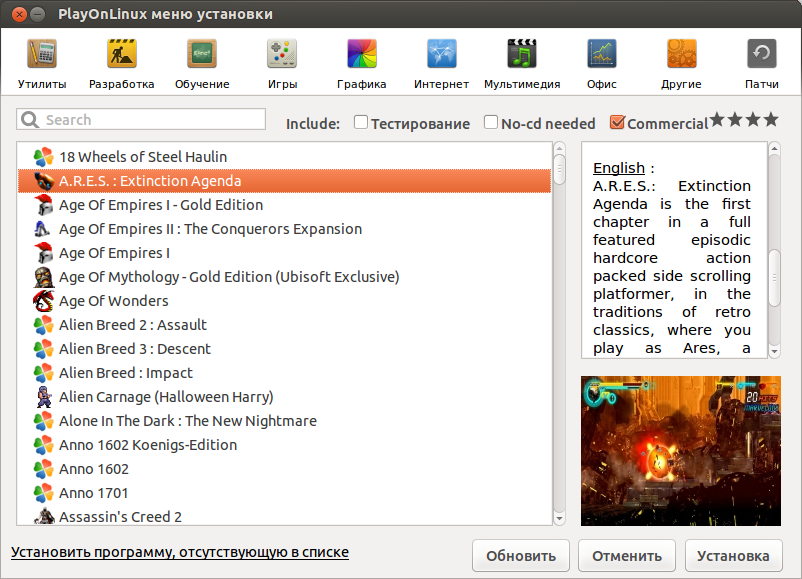Open the Другие gears icon

click(681, 53)
